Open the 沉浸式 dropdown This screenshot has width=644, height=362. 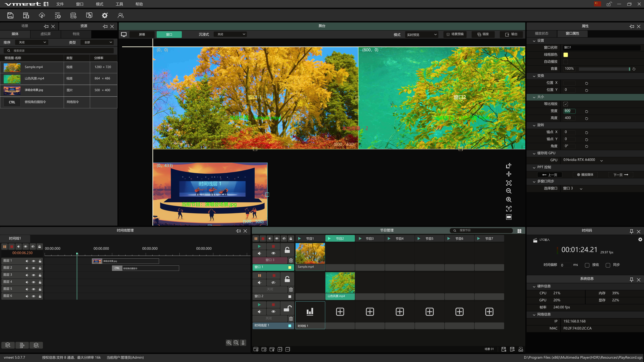point(230,34)
